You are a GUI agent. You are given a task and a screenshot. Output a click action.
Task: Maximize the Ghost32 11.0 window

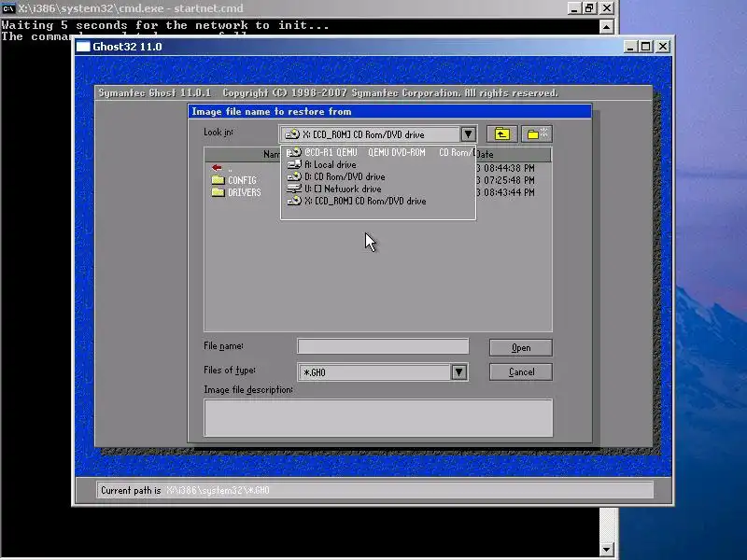pyautogui.click(x=646, y=47)
